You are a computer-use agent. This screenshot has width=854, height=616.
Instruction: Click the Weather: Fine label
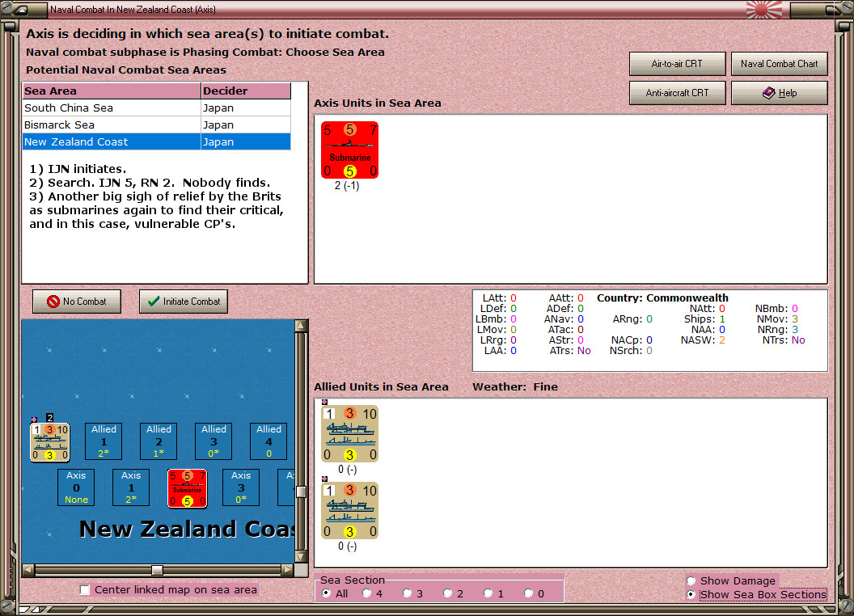coord(515,386)
